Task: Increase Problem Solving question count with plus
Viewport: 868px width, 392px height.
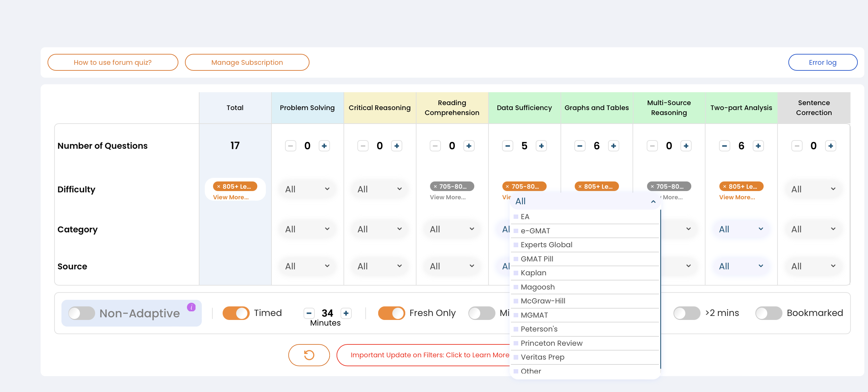Action: (x=324, y=146)
